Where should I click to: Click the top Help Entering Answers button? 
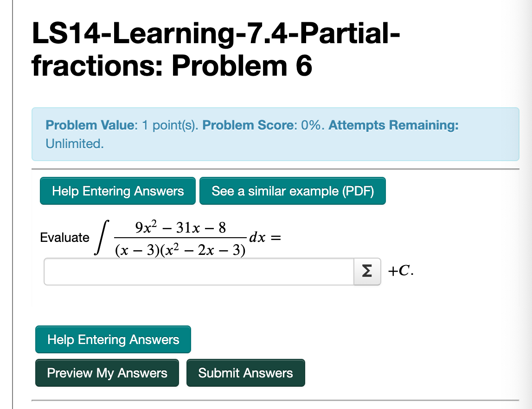point(117,191)
